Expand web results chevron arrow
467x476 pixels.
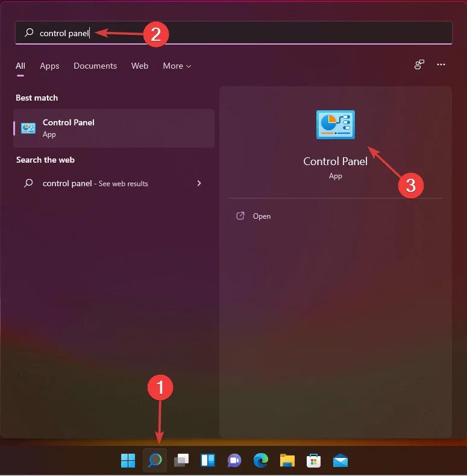pyautogui.click(x=199, y=183)
